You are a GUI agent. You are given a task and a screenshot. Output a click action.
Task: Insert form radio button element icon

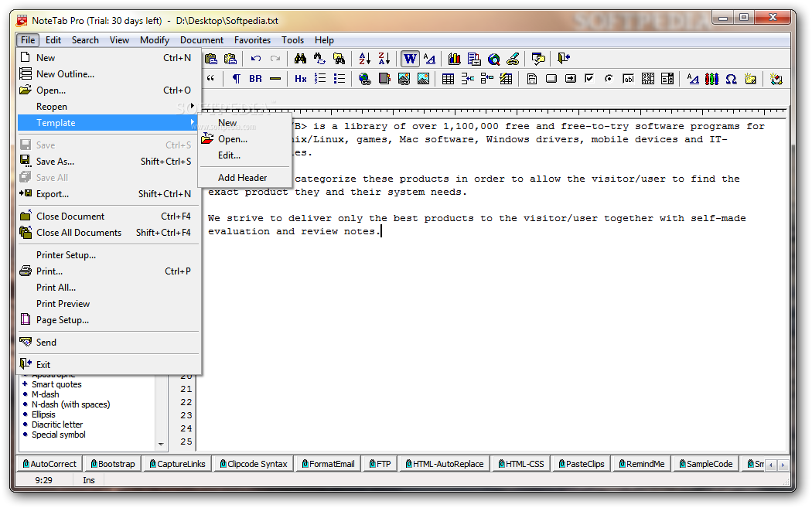pyautogui.click(x=609, y=79)
